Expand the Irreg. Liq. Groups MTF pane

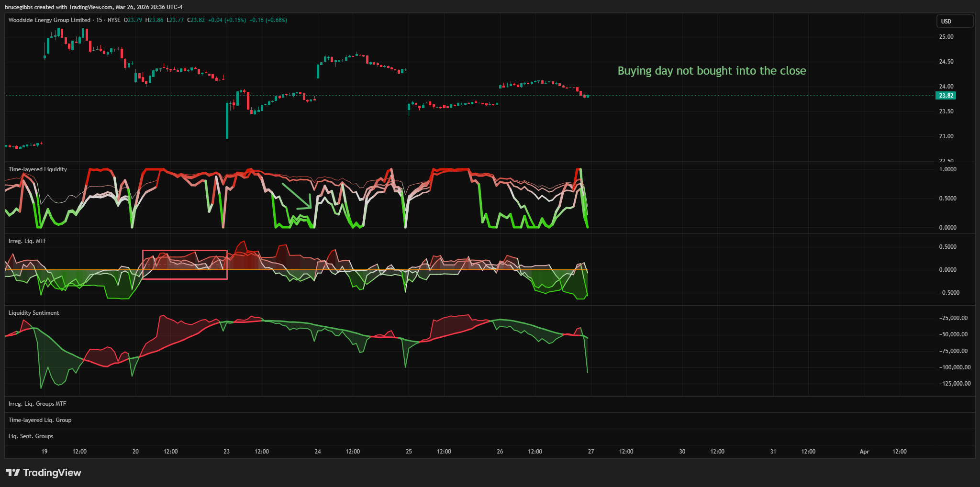[37, 404]
